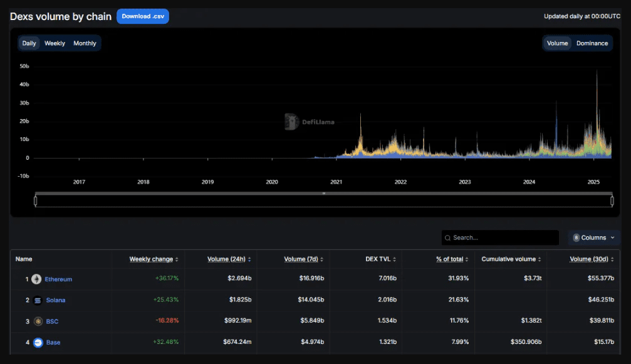Click Ethereum weekly change +36.17%

167,278
